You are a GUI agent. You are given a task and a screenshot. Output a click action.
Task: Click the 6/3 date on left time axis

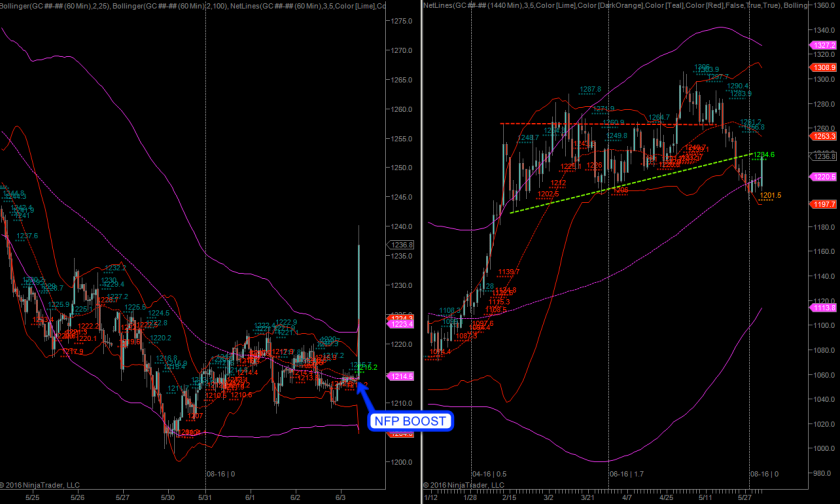point(341,498)
